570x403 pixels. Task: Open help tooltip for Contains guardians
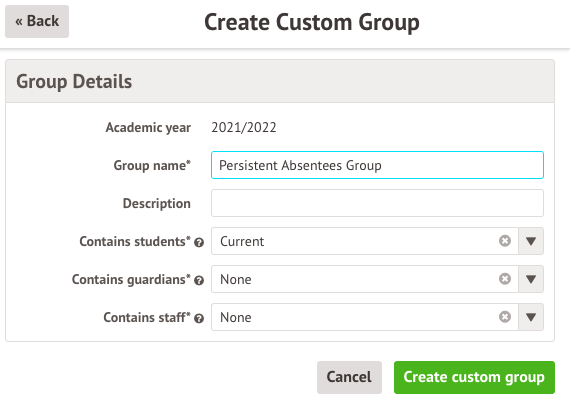coord(199,281)
